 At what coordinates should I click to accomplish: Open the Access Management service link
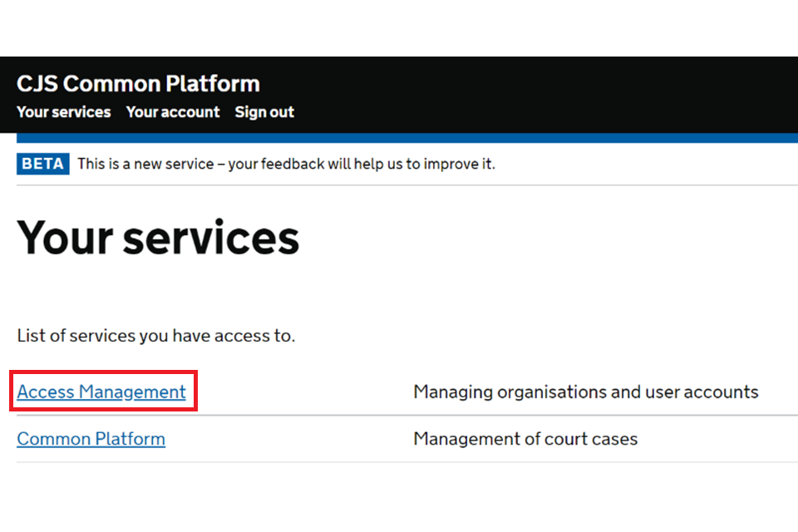tap(101, 392)
